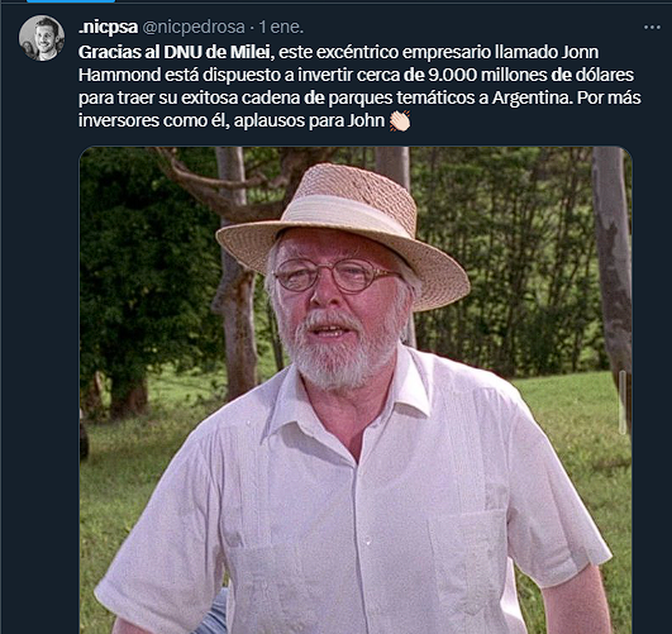Open the tweet's three-dot more options menu
Screen dimensions: 672x634
point(652,27)
